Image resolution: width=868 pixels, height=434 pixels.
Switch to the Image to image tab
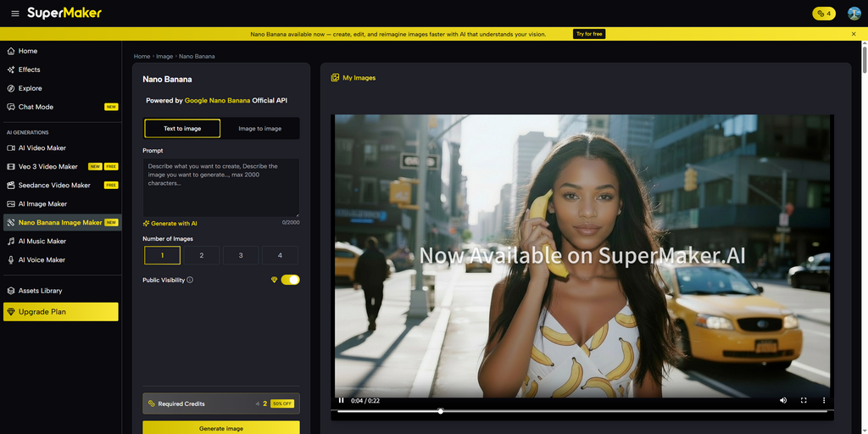click(x=260, y=129)
